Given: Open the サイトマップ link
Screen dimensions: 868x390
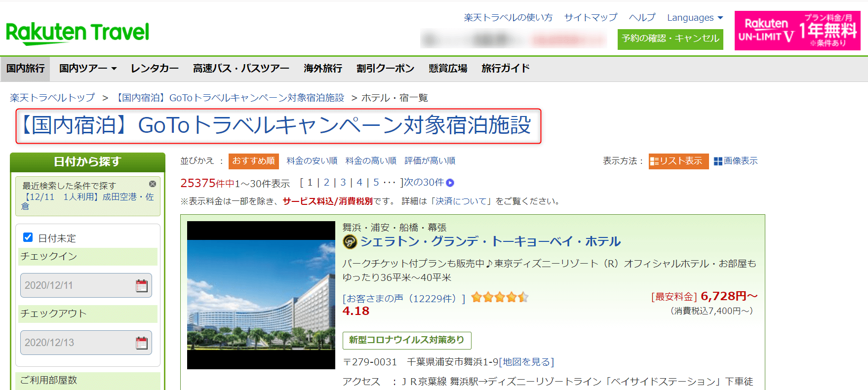Looking at the screenshot, I should 591,18.
